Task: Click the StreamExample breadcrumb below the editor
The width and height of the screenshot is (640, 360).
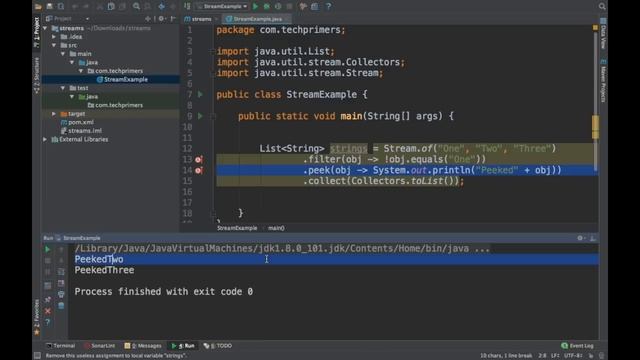Action: pos(237,228)
